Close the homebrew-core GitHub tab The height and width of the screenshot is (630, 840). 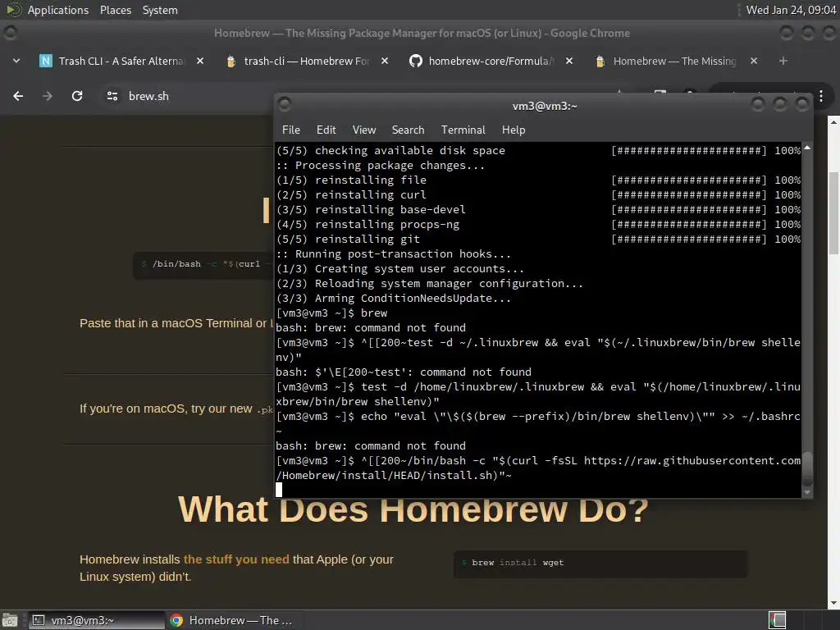coord(569,61)
